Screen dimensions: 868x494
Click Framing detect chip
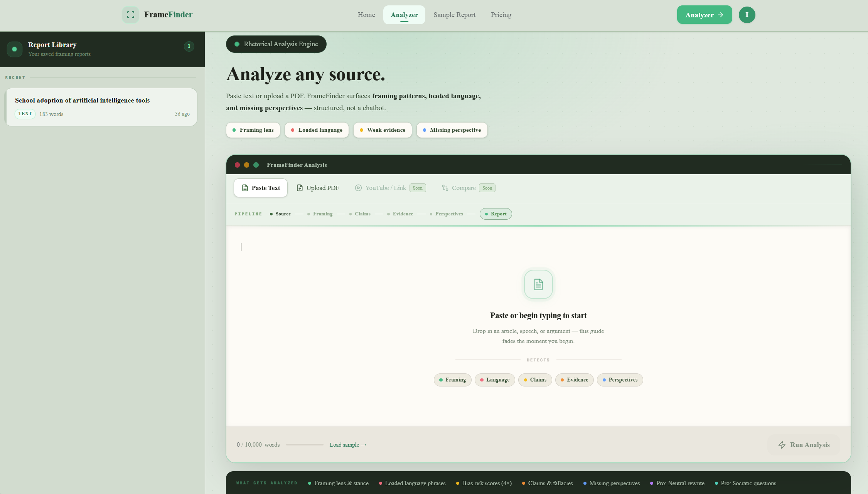(x=452, y=380)
